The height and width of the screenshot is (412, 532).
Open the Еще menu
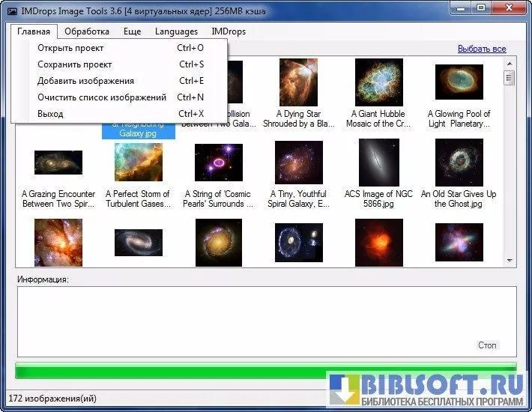(132, 31)
